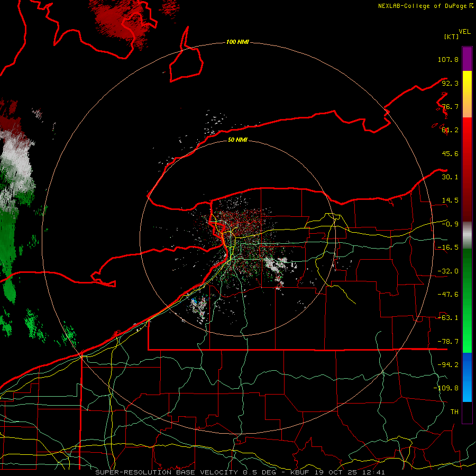476x476 pixels.
Task: Click the -32.0 scale value
Action: coord(448,271)
